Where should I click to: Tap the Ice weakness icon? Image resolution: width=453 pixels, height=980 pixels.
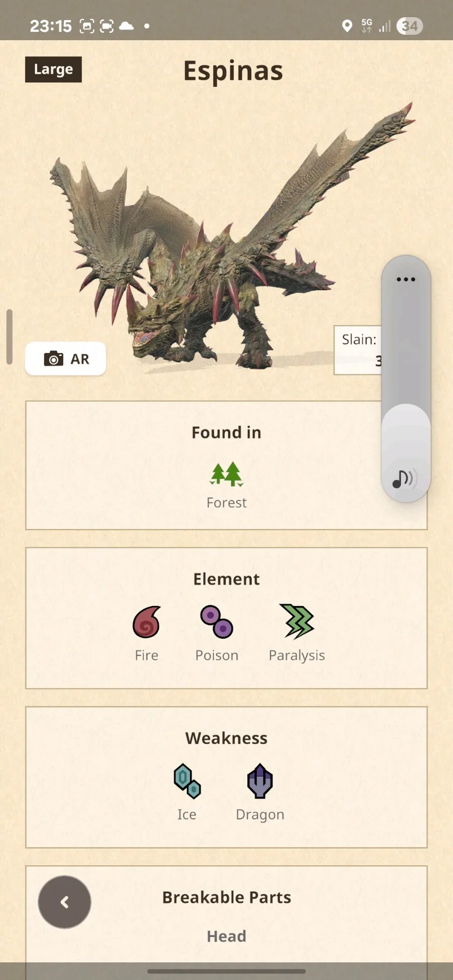tap(187, 781)
